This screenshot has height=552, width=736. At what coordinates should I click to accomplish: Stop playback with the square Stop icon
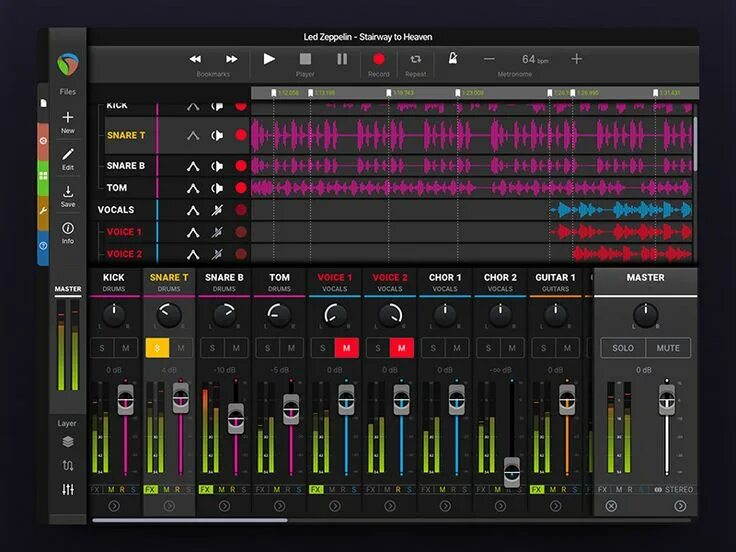click(305, 59)
